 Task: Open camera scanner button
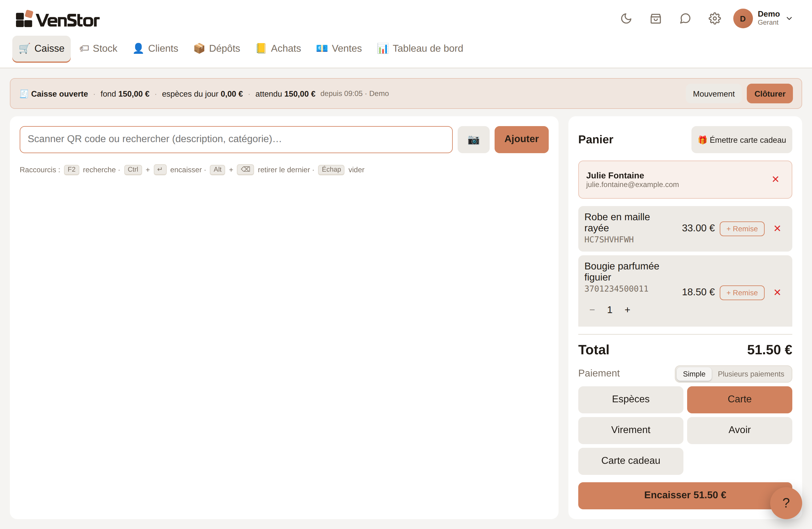[473, 140]
